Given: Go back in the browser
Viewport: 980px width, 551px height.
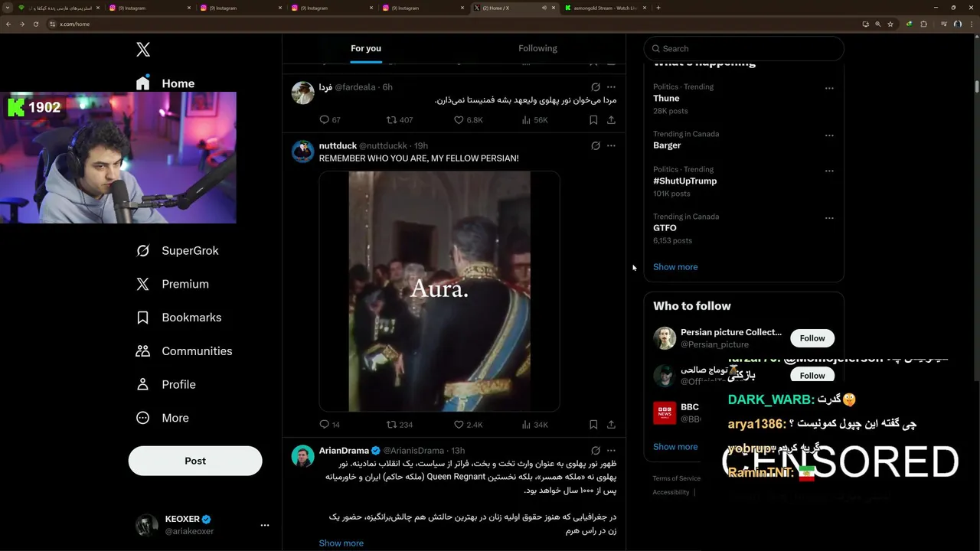Looking at the screenshot, I should (8, 24).
